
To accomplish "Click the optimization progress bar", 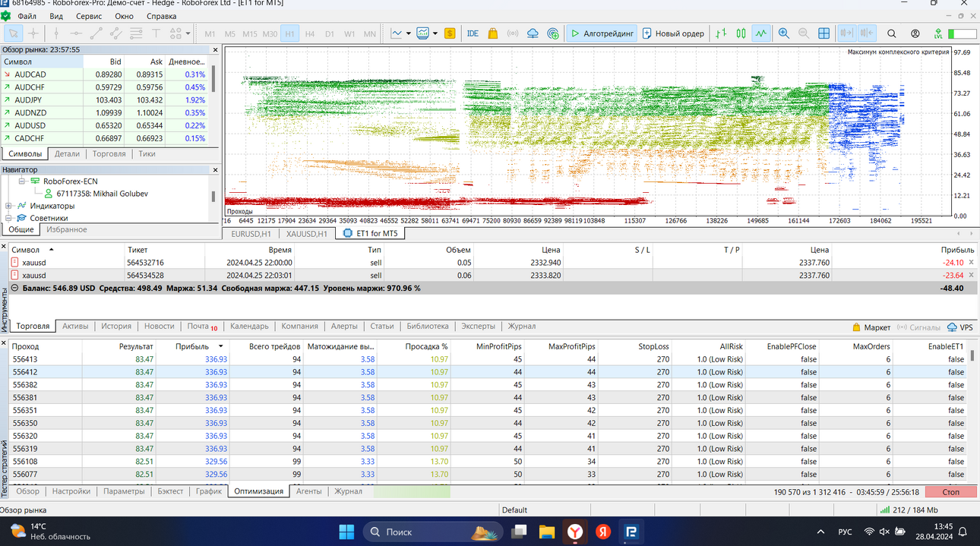I will coord(412,492).
